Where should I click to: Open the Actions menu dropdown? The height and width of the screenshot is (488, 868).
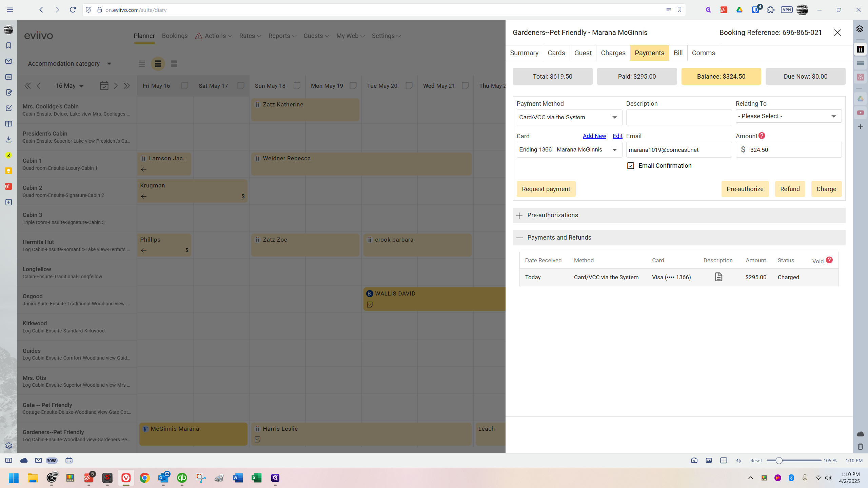[x=214, y=36]
